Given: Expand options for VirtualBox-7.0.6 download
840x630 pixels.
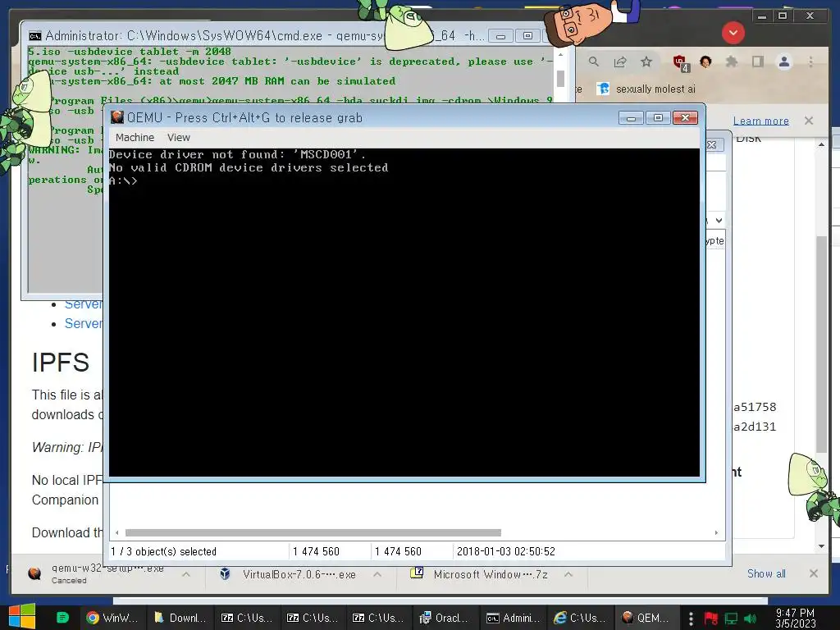Looking at the screenshot, I should (377, 574).
